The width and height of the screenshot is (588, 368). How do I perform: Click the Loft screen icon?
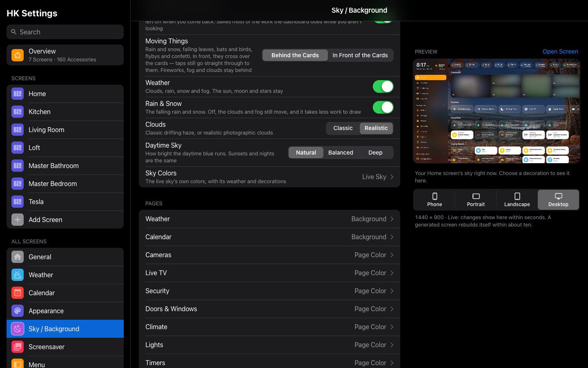(x=18, y=148)
